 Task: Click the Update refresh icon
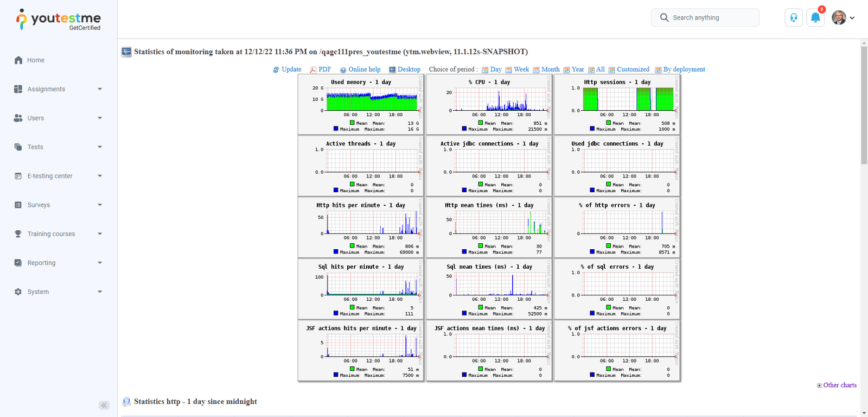tap(276, 69)
